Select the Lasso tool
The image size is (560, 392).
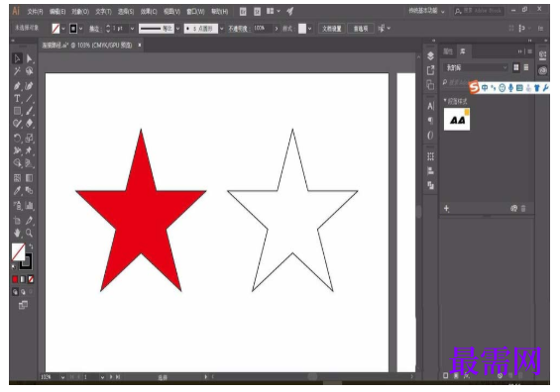30,71
